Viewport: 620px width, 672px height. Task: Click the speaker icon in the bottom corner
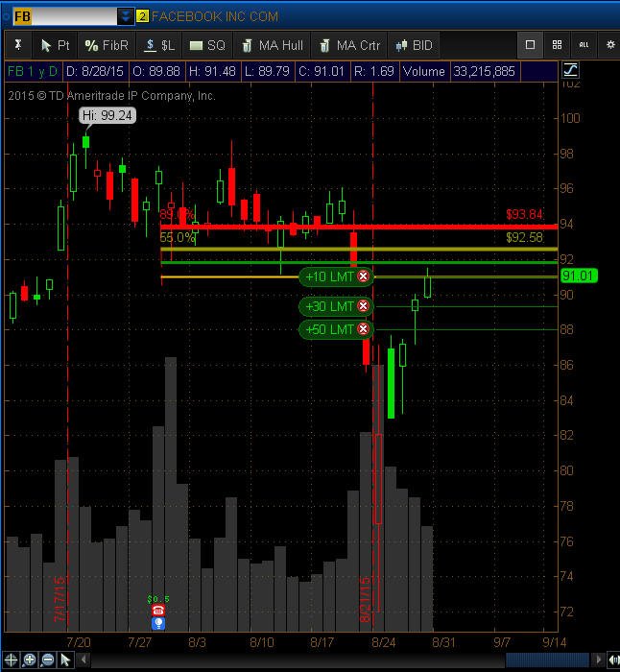click(612, 660)
